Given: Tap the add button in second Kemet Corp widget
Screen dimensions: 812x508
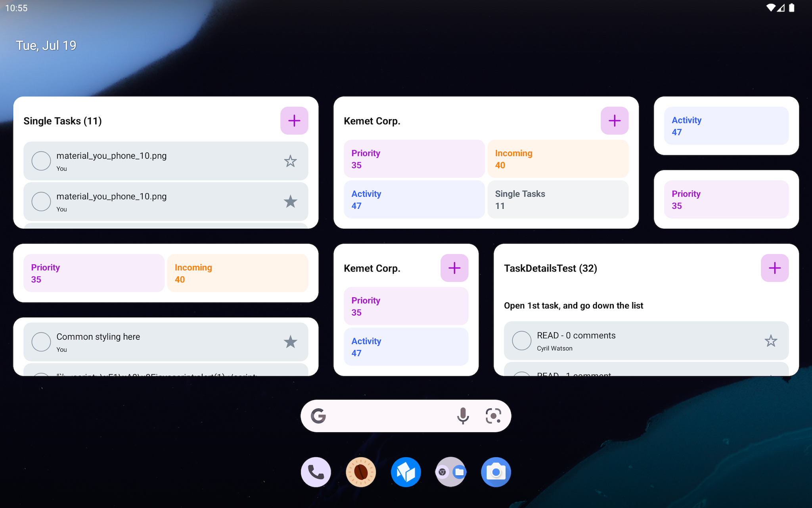Looking at the screenshot, I should click(455, 268).
